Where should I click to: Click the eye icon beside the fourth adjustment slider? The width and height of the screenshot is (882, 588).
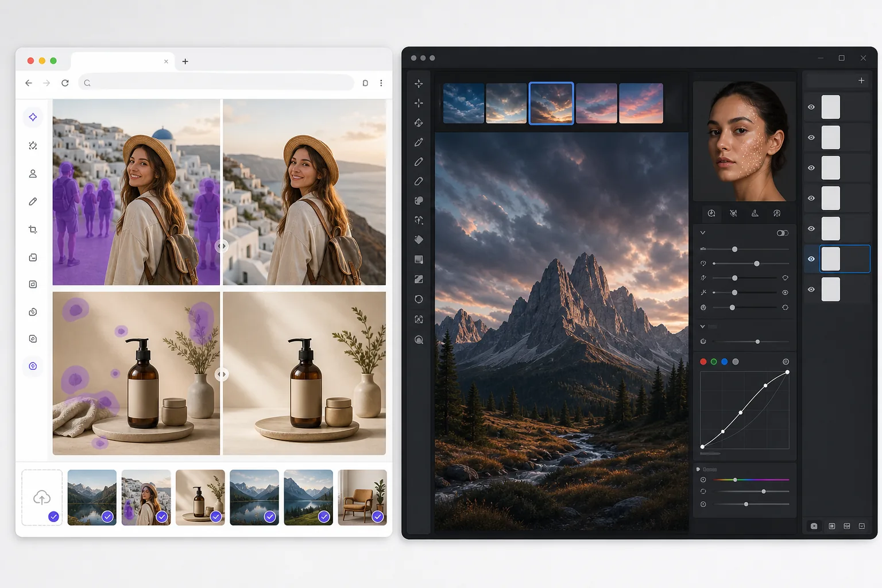pos(785,293)
